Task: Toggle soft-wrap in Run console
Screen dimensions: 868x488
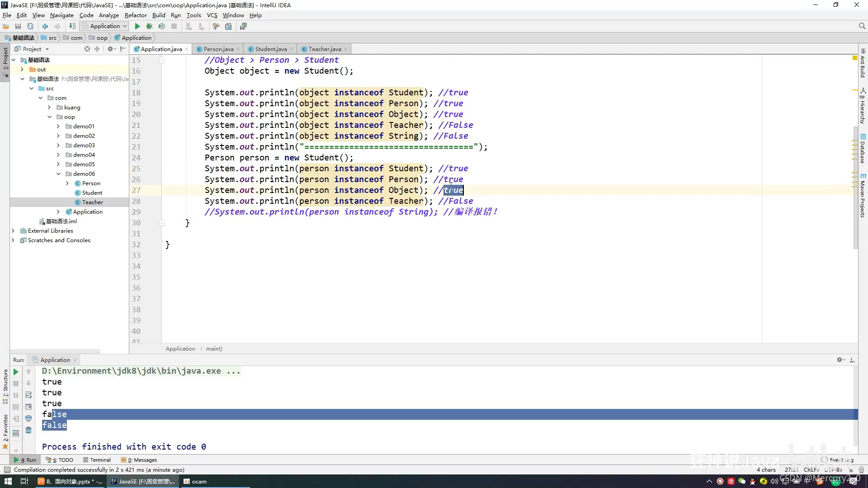Action: pyautogui.click(x=28, y=395)
